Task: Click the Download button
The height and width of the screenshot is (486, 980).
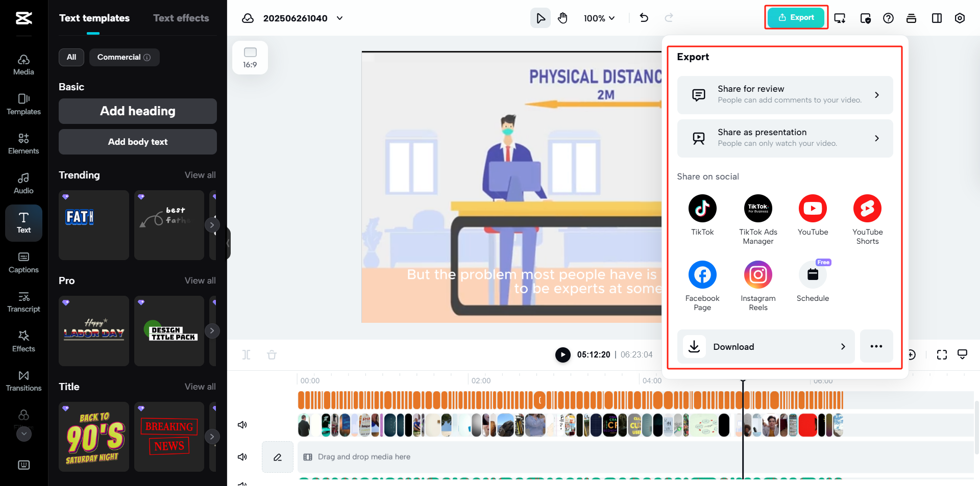Action: pyautogui.click(x=766, y=347)
